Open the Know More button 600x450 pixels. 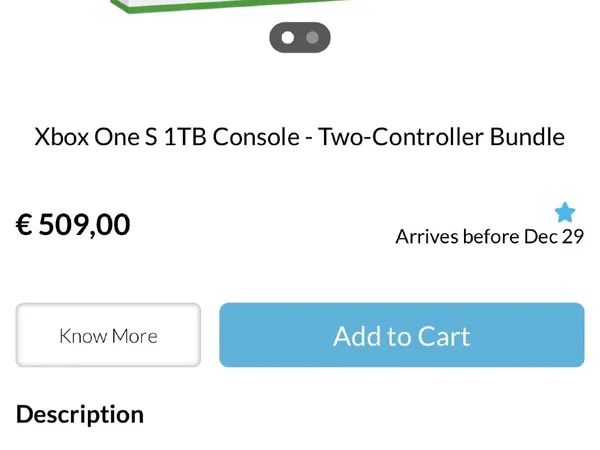[x=108, y=336]
